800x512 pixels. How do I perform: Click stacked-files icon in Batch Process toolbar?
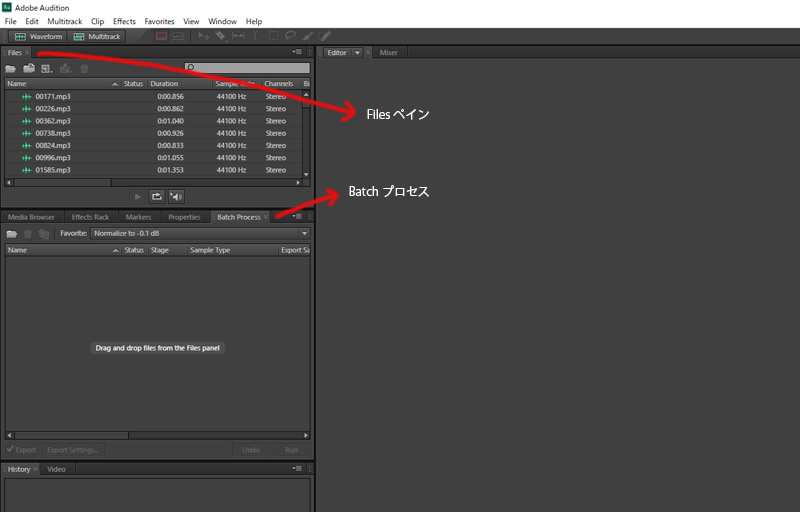pyautogui.click(x=44, y=234)
